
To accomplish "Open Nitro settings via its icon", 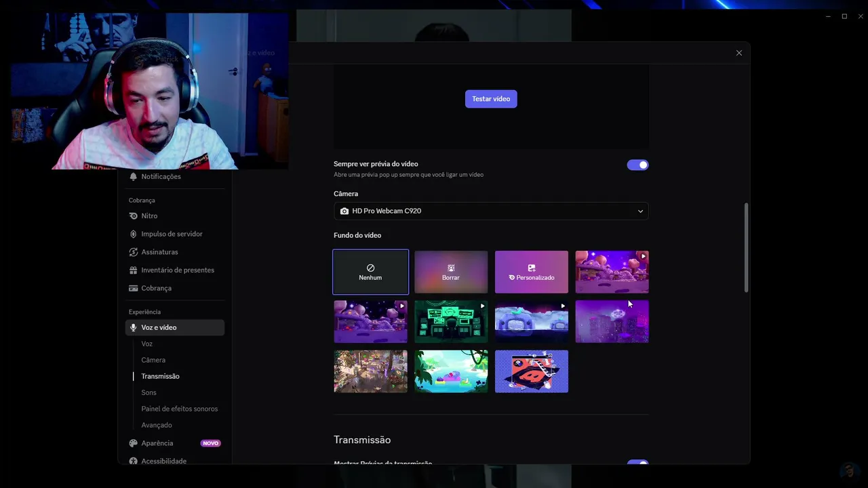I will [134, 216].
